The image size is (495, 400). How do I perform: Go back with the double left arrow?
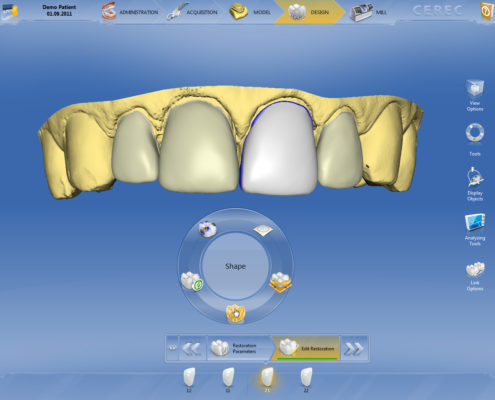[192, 348]
